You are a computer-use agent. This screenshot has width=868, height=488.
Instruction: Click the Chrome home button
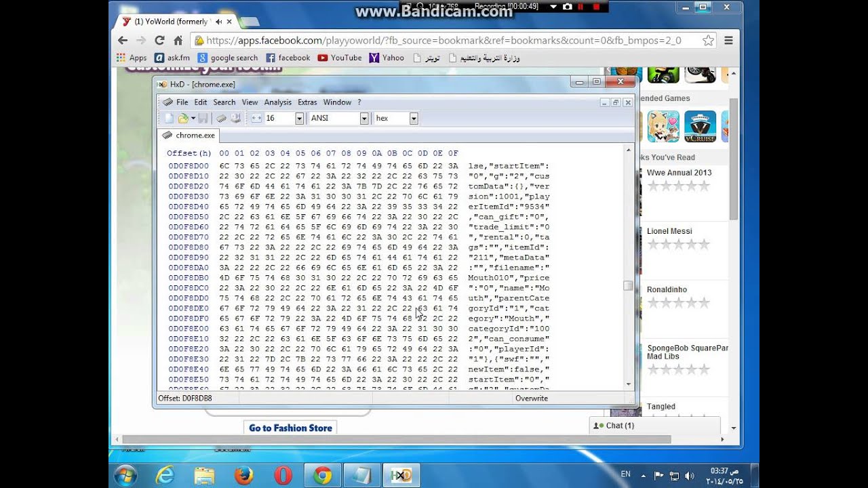tap(178, 40)
